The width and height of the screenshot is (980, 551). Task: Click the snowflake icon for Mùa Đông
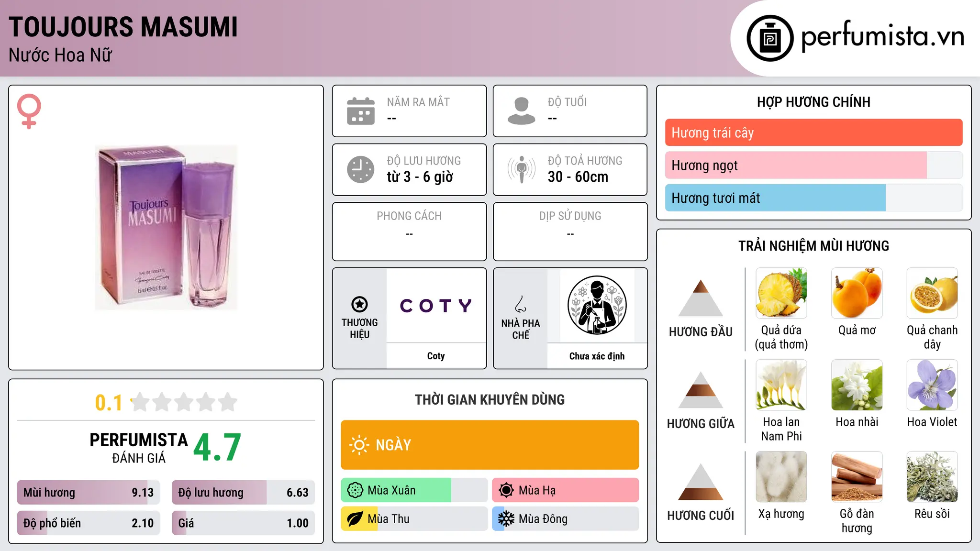pyautogui.click(x=506, y=519)
